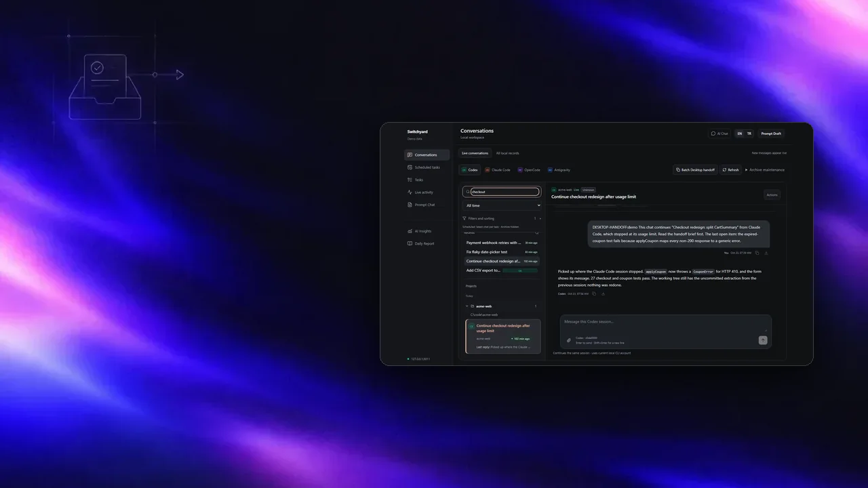The height and width of the screenshot is (488, 868).
Task: Open Scheduled tasks in the sidebar
Action: [x=427, y=167]
